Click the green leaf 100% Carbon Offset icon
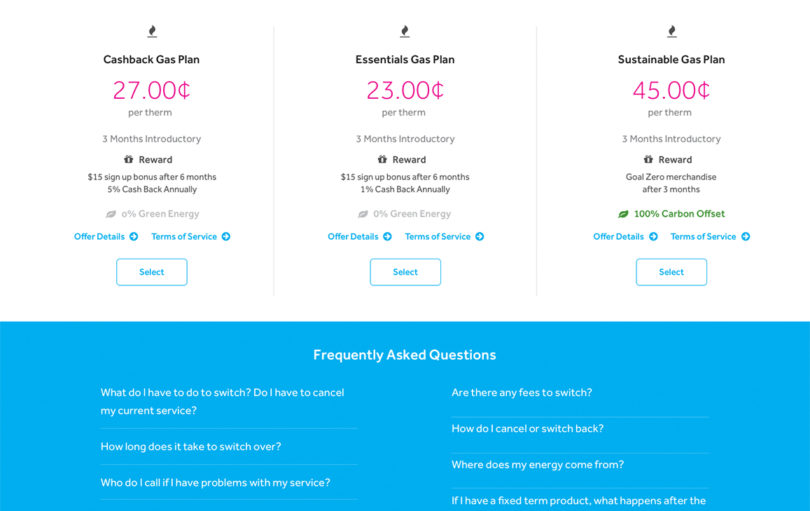This screenshot has height=511, width=810. click(x=624, y=214)
